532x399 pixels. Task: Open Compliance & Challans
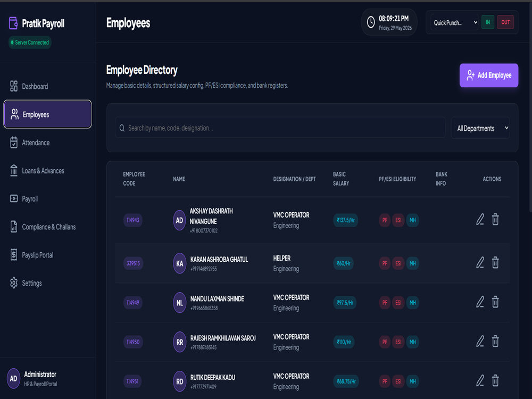tap(47, 227)
